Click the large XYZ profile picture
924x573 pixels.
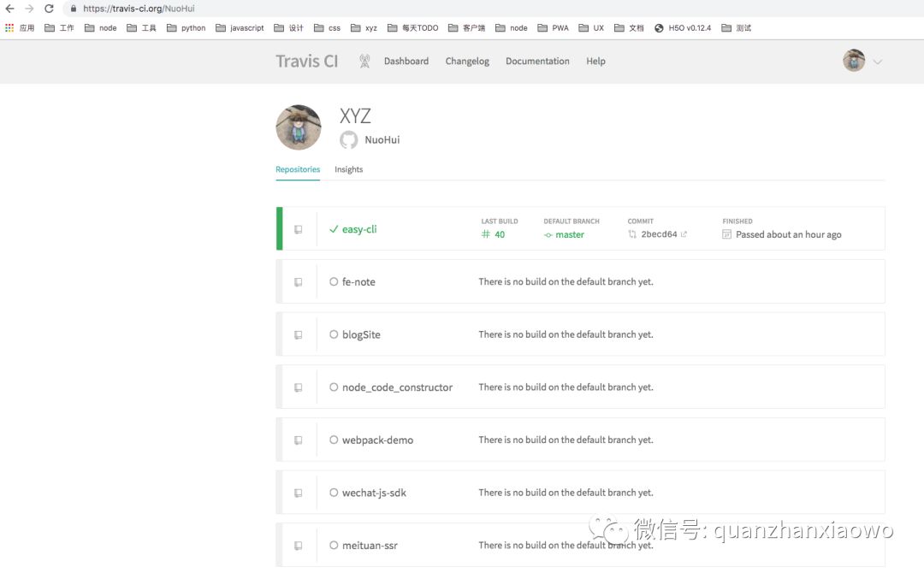tap(299, 127)
